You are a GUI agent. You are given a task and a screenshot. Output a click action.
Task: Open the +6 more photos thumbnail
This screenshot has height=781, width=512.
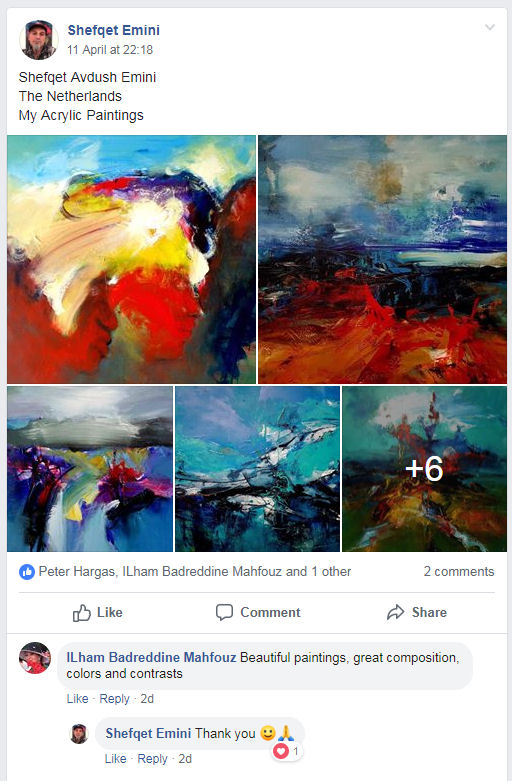(x=424, y=469)
